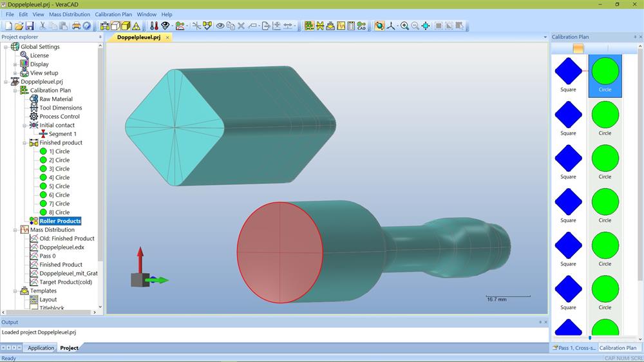The height and width of the screenshot is (362, 644).
Task: Click the fit-to-view cyan arrows icon
Action: 426,26
